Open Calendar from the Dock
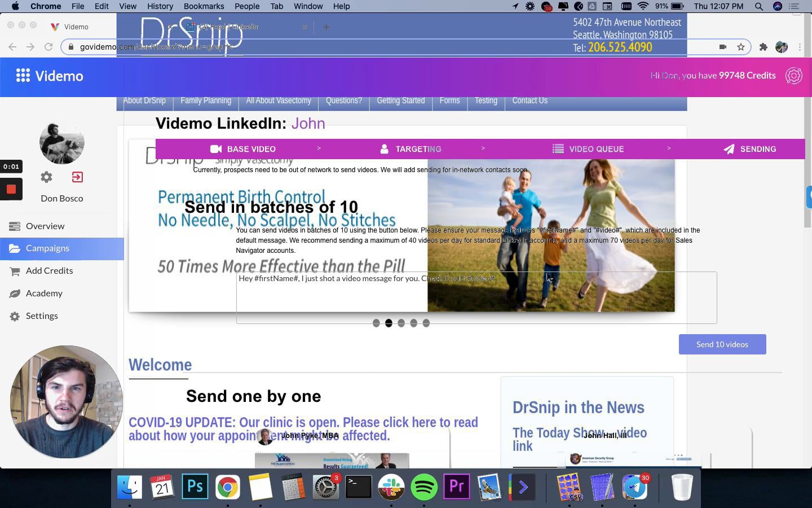The image size is (812, 508). tap(162, 487)
